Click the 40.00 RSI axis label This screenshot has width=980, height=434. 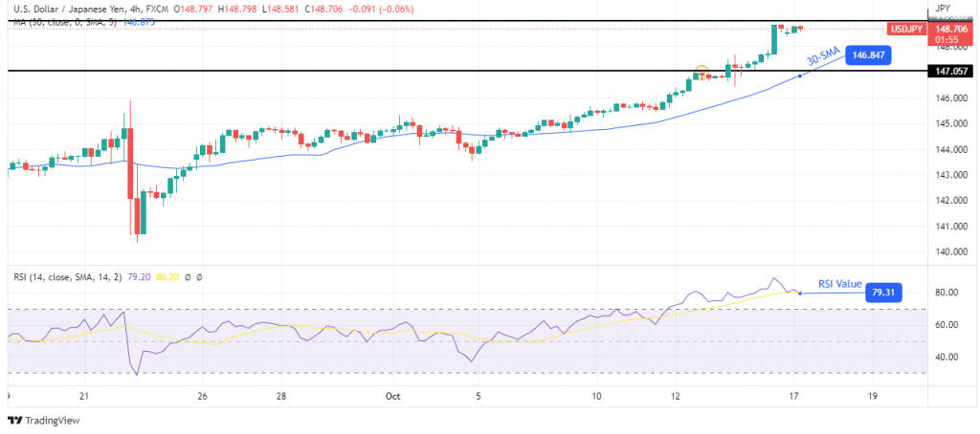coord(946,358)
